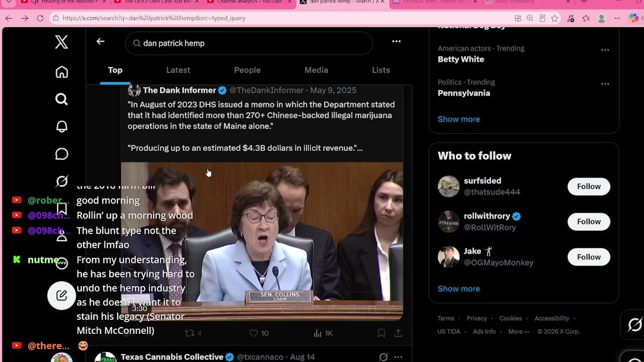Open The Dank Informer profile name
Image resolution: width=644 pixels, height=362 pixels.
179,90
